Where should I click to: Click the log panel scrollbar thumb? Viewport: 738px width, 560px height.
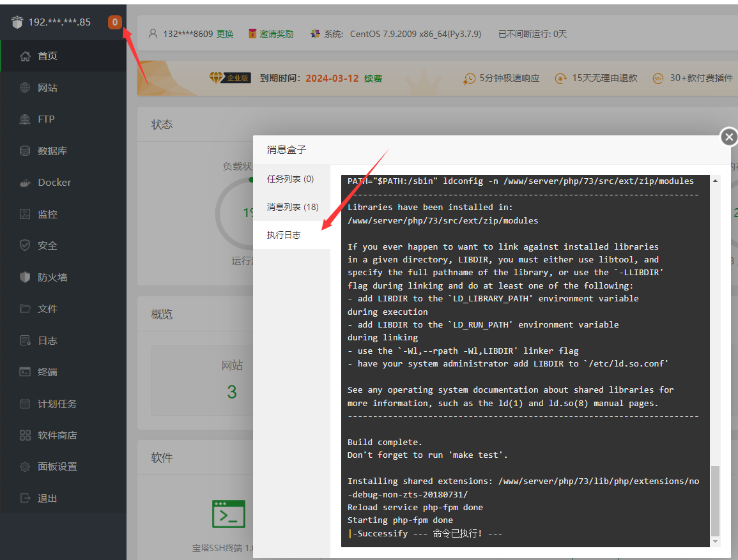pos(715,501)
